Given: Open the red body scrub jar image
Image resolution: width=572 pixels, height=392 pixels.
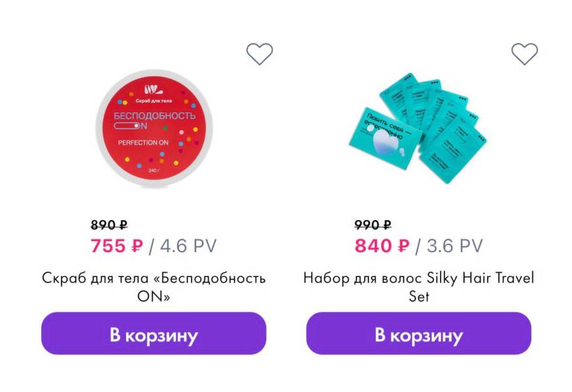Looking at the screenshot, I should click(x=154, y=128).
